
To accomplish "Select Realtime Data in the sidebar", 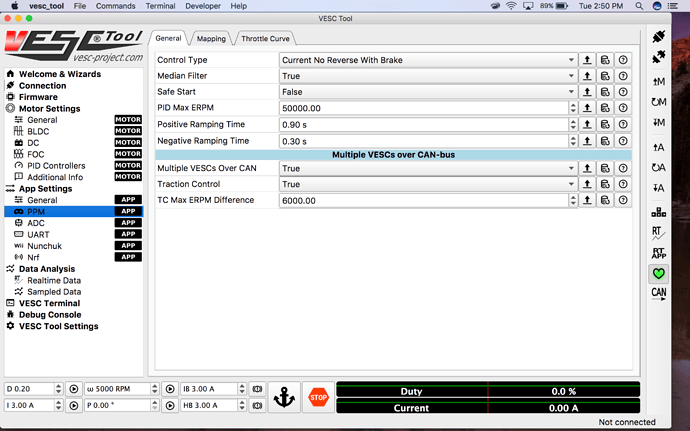I will pos(53,280).
